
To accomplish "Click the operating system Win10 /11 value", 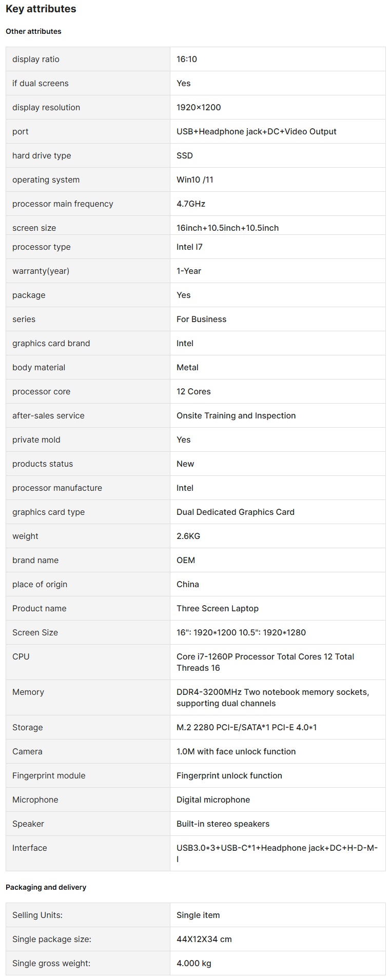I will [194, 179].
